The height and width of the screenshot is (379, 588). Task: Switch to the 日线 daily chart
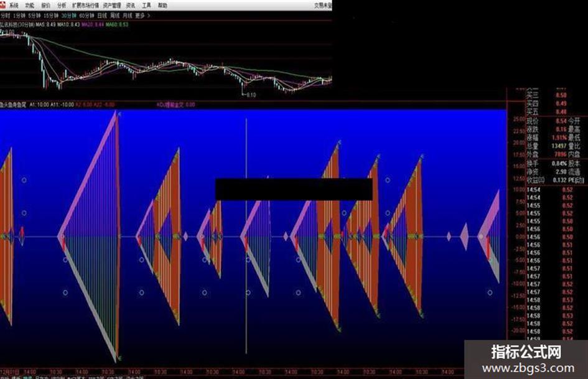point(103,16)
